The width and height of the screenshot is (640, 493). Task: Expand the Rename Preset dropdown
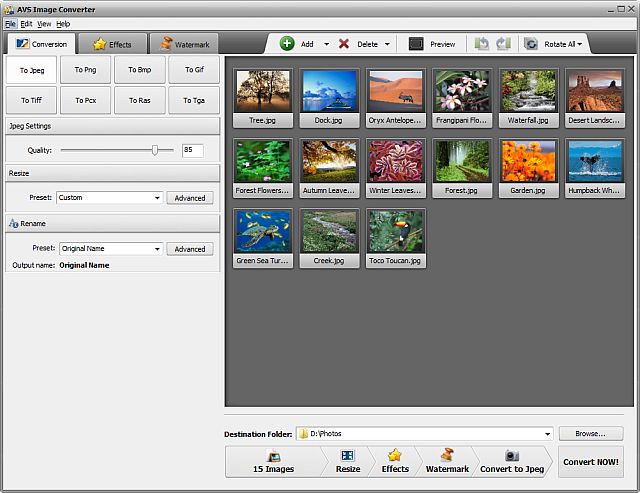157,249
